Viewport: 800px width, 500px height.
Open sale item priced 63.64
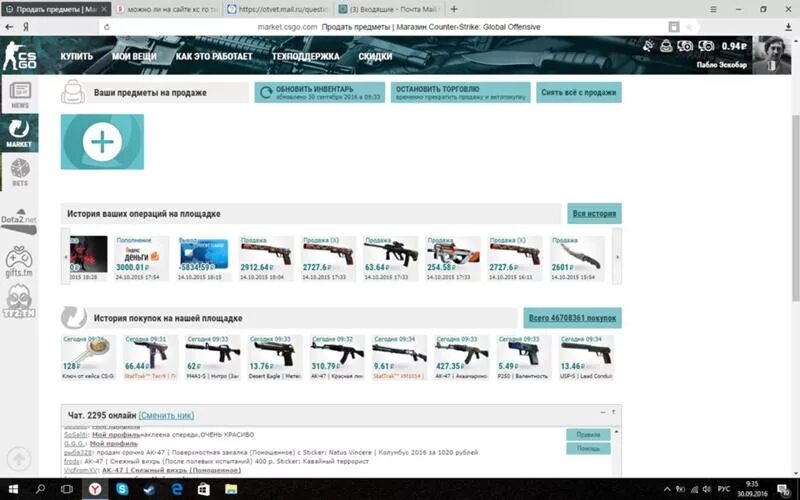(x=391, y=258)
